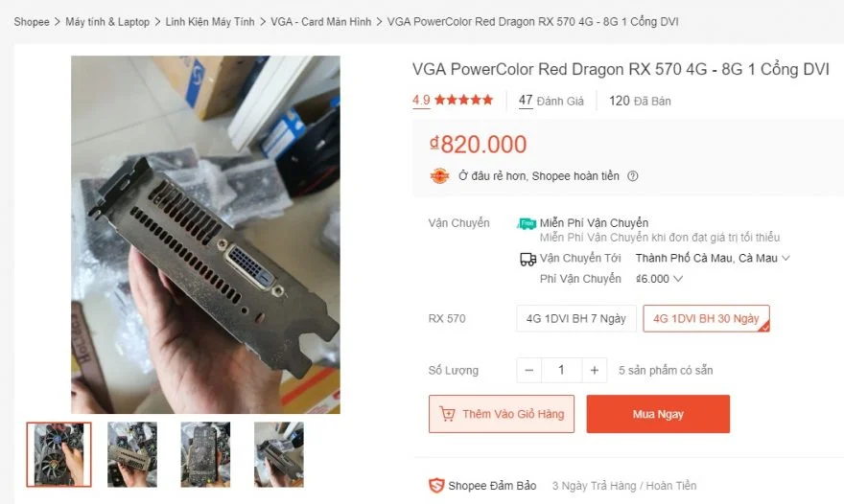844x504 pixels.
Task: Click the free shipping truck icon
Action: (527, 223)
